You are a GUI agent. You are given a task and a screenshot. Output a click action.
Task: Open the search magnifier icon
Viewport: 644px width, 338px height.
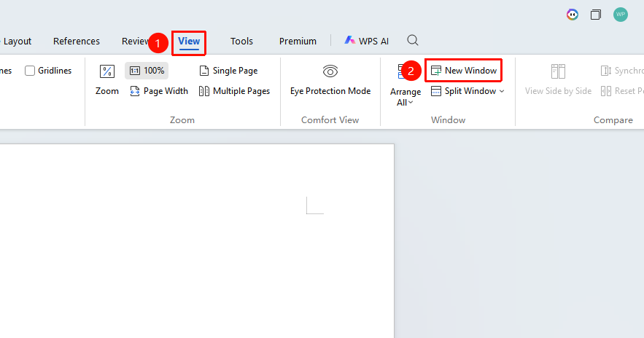pos(413,40)
